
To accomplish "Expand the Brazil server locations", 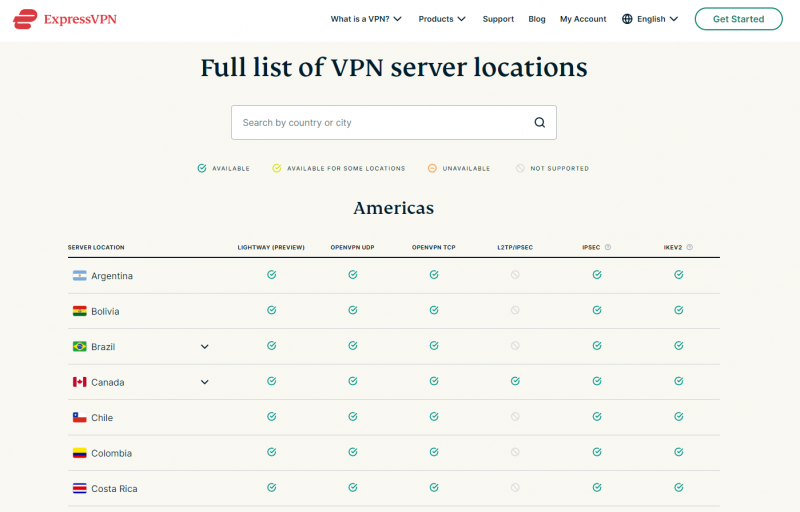I will [x=205, y=347].
